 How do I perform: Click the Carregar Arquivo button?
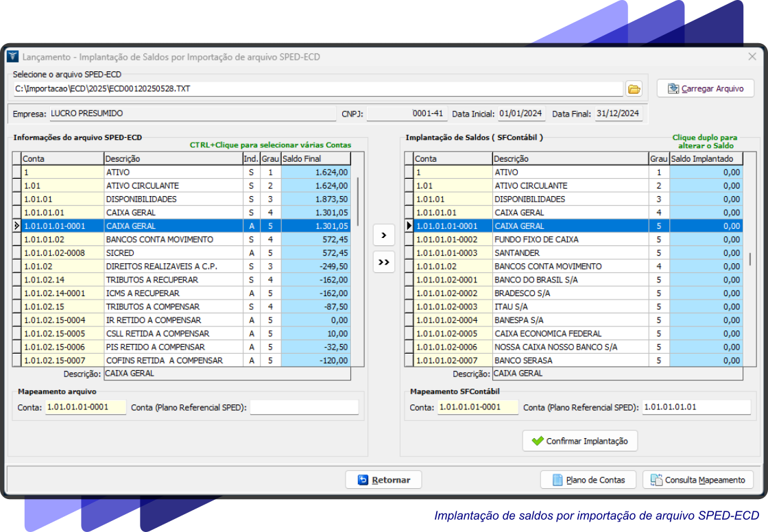(x=705, y=88)
